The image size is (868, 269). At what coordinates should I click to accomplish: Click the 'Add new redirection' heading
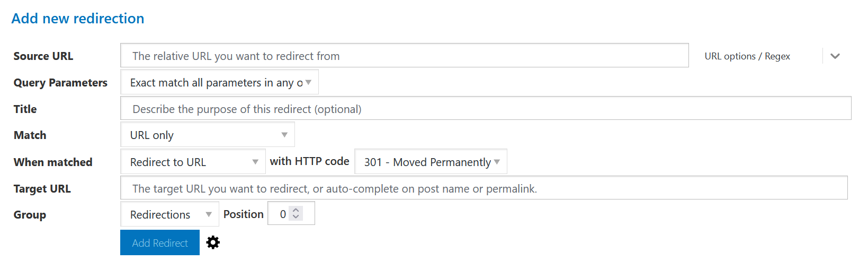click(x=78, y=19)
